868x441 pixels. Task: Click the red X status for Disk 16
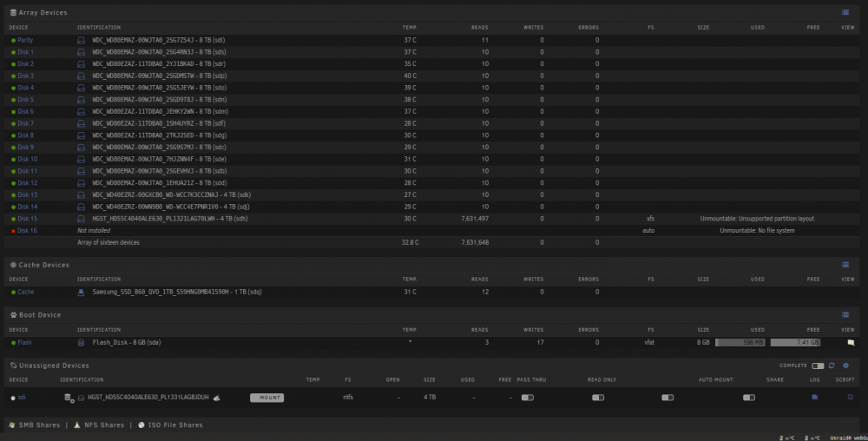point(13,231)
